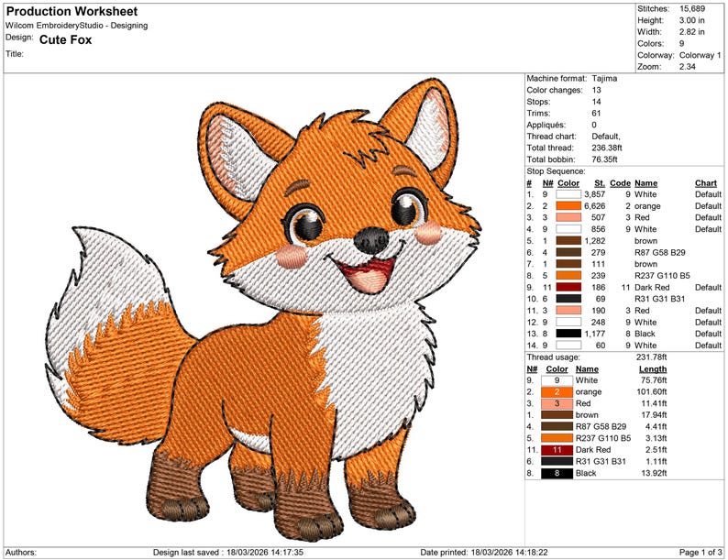Click the brown swatch in thread usage
Image resolution: width=728 pixels, height=560 pixels.
pos(557,415)
